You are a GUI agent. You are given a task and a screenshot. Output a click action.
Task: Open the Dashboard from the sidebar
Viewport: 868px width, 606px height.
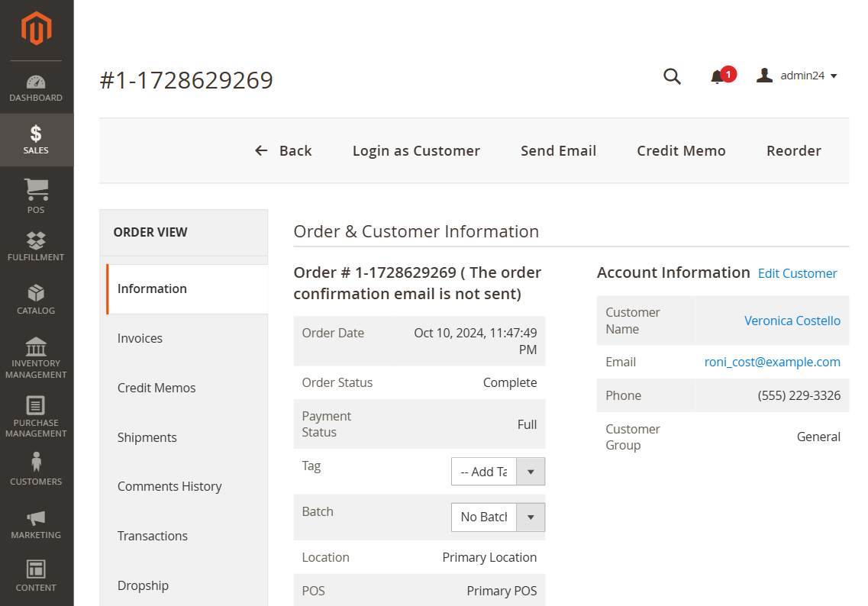click(36, 85)
